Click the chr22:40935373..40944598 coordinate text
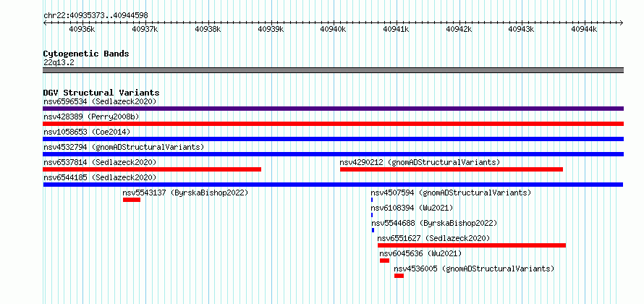 pos(96,16)
